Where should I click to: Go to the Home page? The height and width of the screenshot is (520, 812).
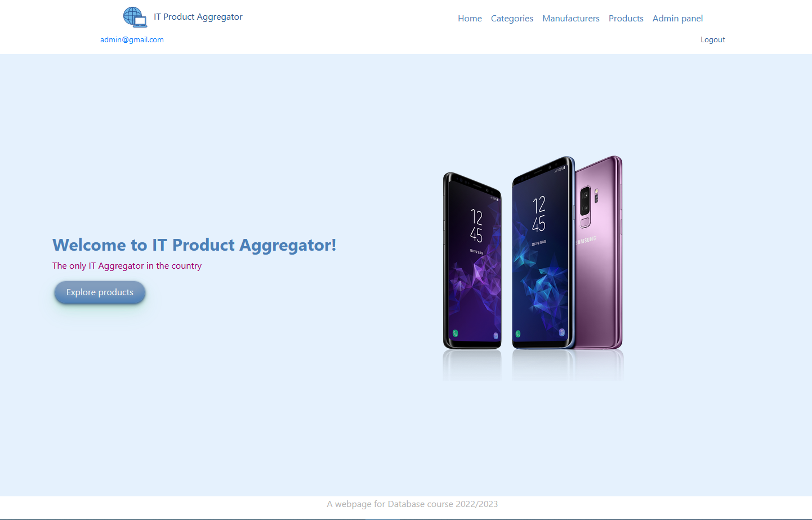pyautogui.click(x=470, y=18)
